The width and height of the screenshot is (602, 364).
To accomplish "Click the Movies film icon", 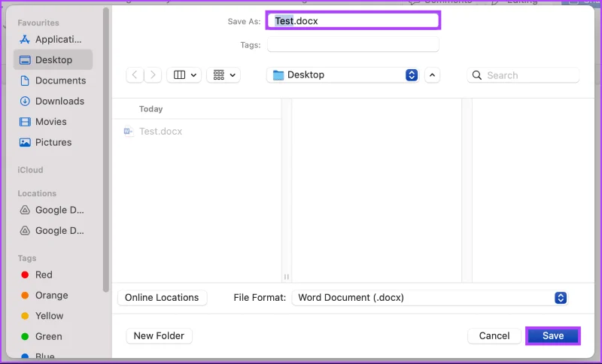I will click(25, 122).
